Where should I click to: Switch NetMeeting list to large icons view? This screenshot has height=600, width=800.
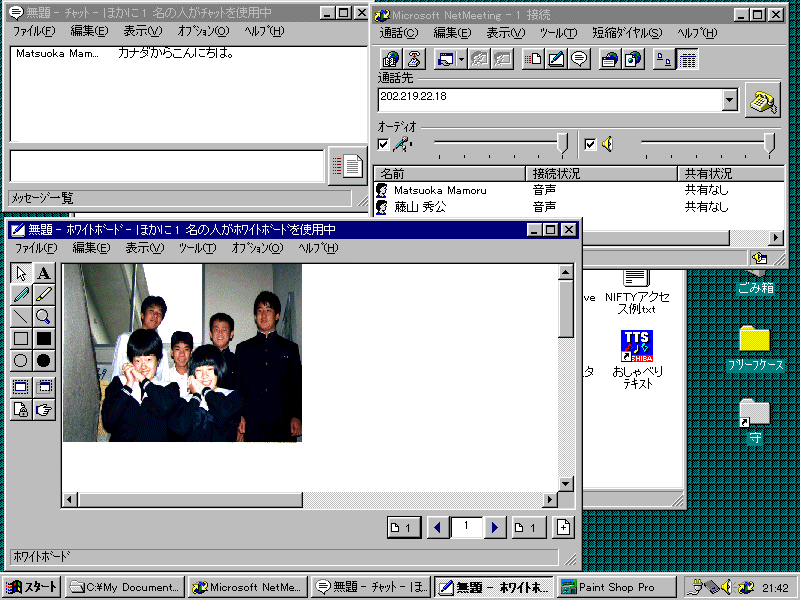(x=664, y=59)
